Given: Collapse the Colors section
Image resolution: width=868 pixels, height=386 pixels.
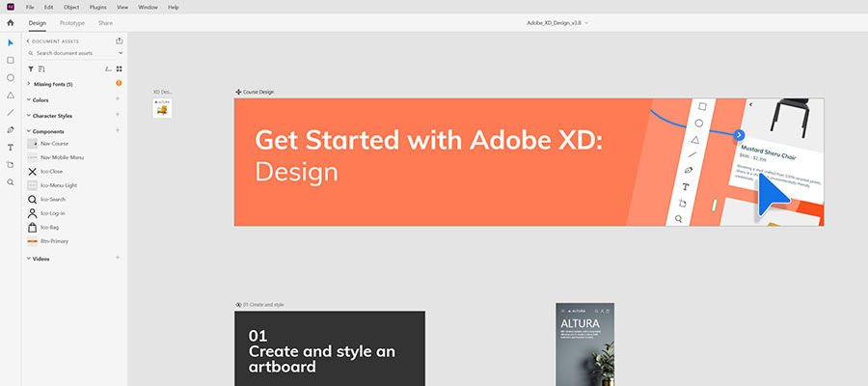Looking at the screenshot, I should coord(29,100).
